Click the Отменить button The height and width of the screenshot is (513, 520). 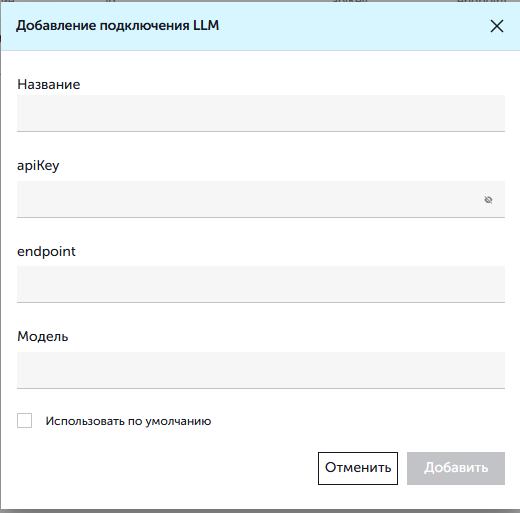tap(358, 468)
